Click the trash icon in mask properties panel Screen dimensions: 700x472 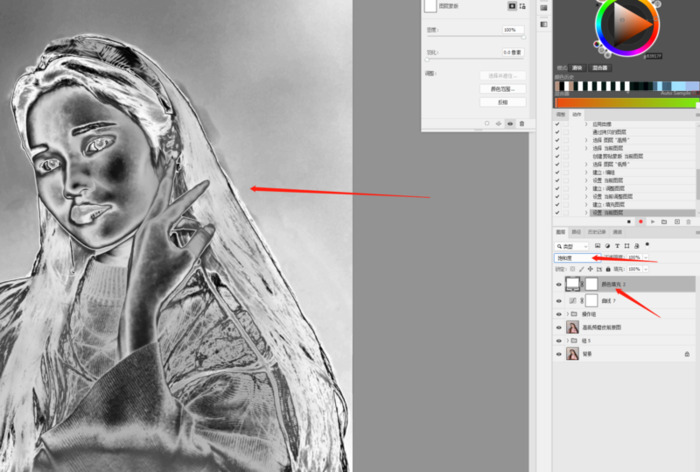point(522,123)
